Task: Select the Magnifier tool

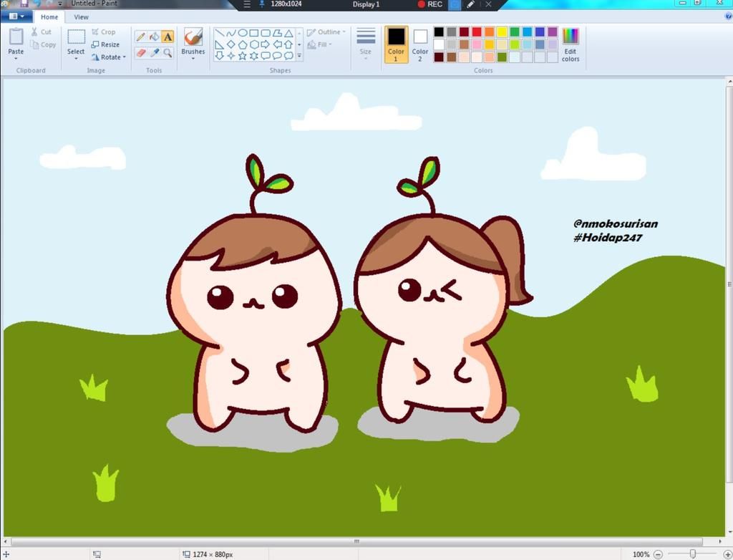Action: tap(168, 53)
